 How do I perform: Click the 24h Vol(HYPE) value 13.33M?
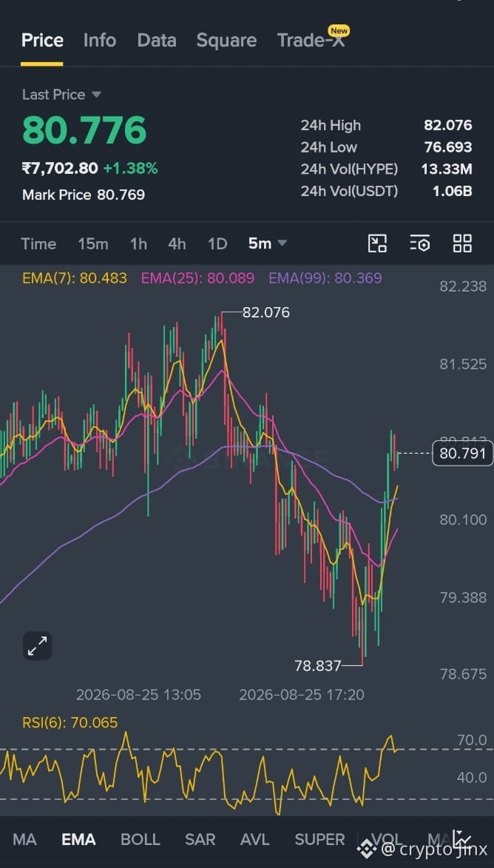447,169
